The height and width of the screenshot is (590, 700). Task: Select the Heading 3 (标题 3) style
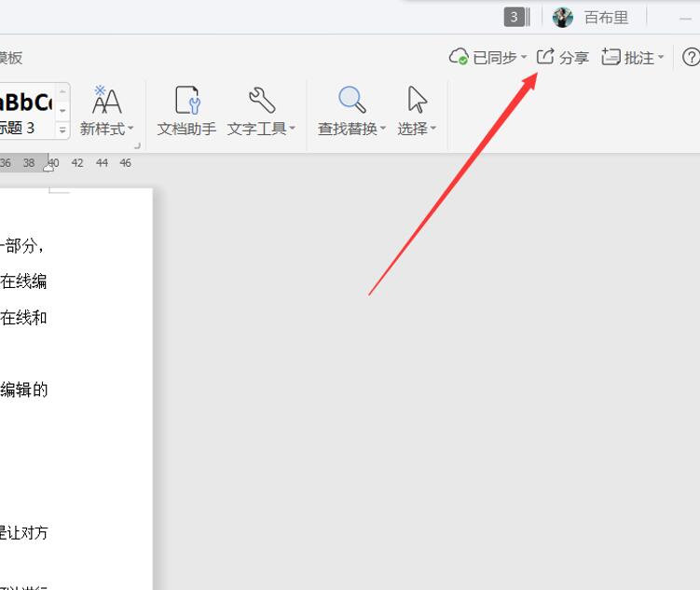[x=26, y=112]
